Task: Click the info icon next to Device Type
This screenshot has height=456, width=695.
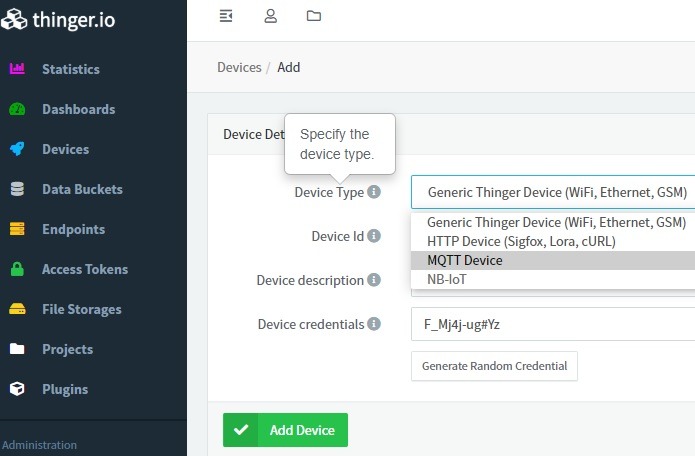Action: 374,192
